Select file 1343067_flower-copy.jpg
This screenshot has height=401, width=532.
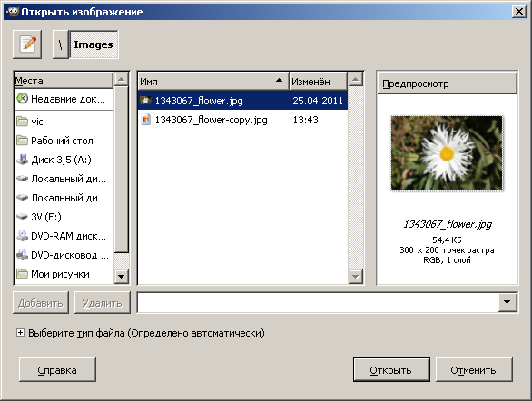click(242, 120)
